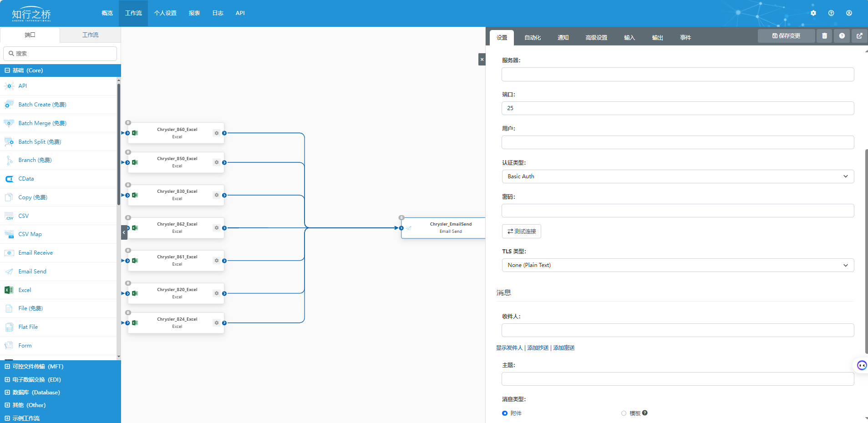Click the pop-out external window icon
Image resolution: width=868 pixels, height=423 pixels.
point(859,36)
